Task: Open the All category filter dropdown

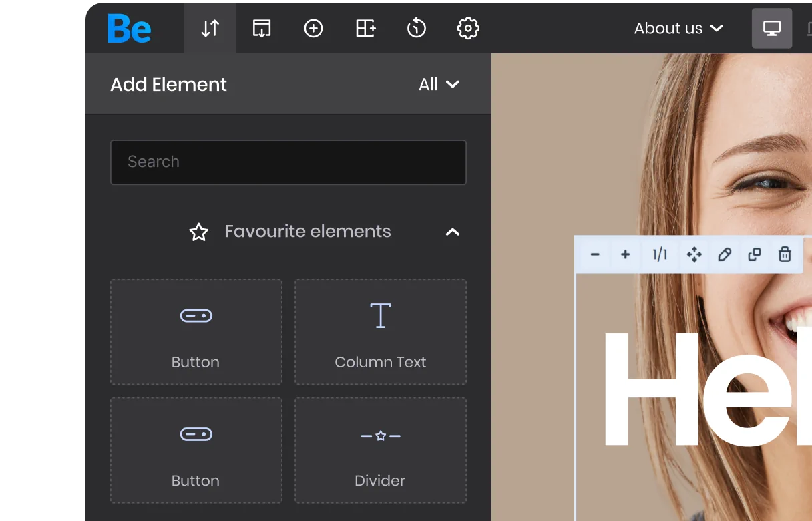Action: (x=439, y=85)
